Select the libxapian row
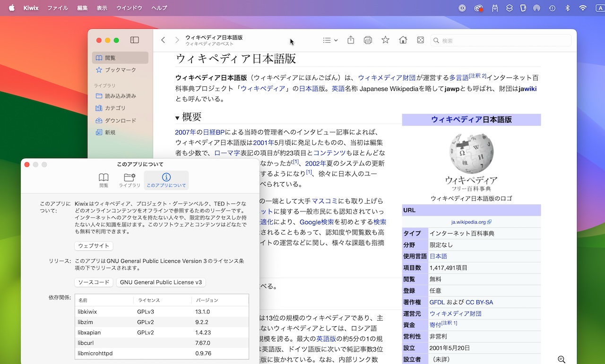The height and width of the screenshot is (364, 605). [162, 332]
